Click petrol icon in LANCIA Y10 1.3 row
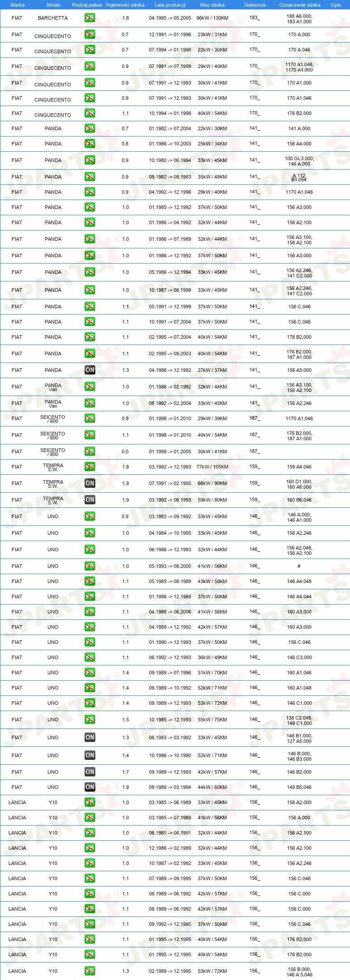Viewport: 350px width, 980px height. pos(90,971)
